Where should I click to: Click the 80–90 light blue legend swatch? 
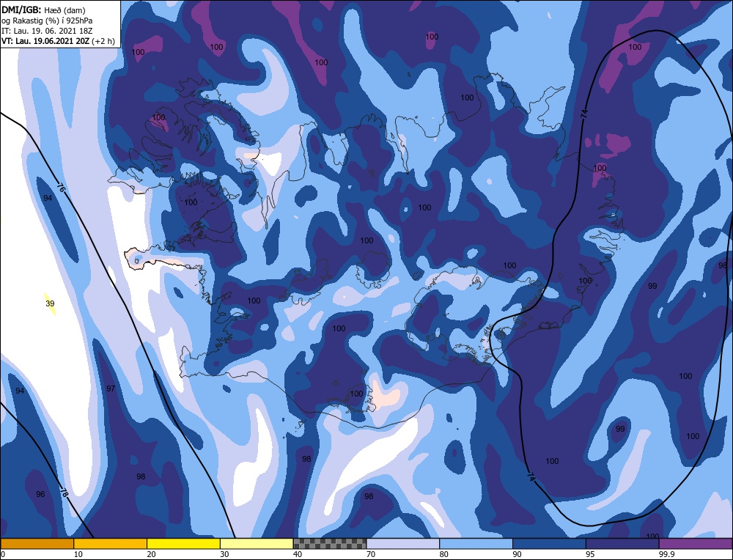(x=476, y=544)
